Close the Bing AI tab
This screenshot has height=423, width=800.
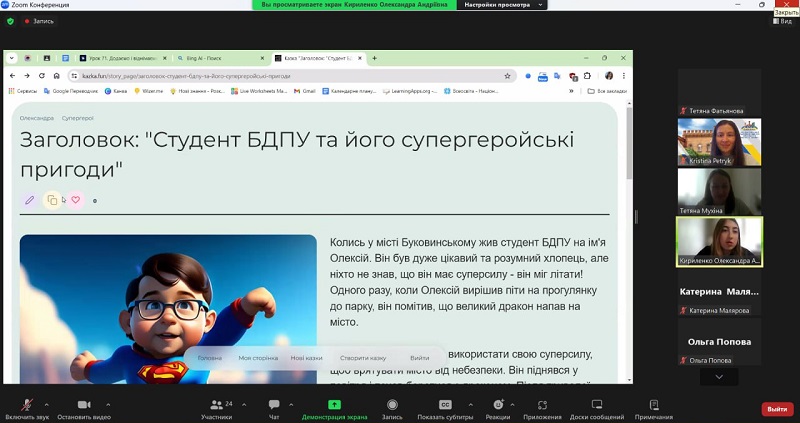[262, 58]
